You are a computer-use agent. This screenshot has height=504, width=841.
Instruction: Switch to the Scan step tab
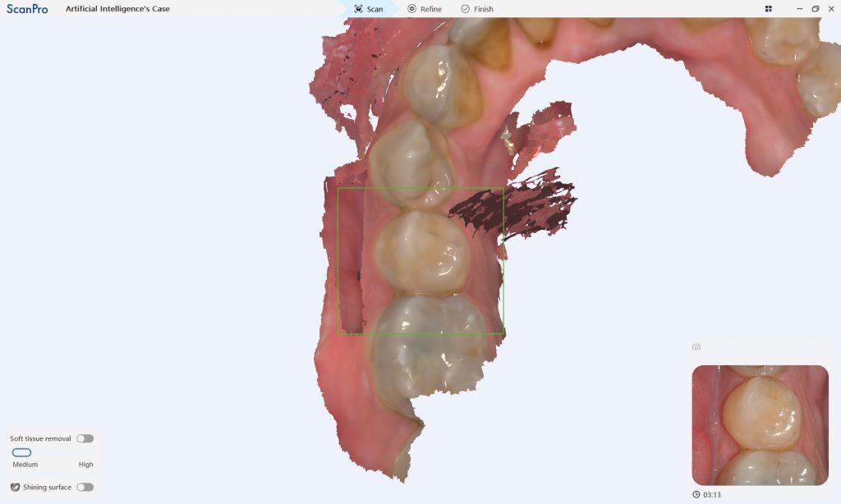(x=369, y=9)
